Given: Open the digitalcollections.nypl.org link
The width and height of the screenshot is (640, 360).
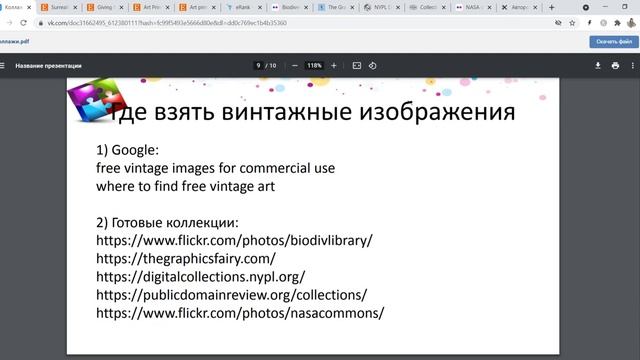Looking at the screenshot, I should tap(200, 277).
